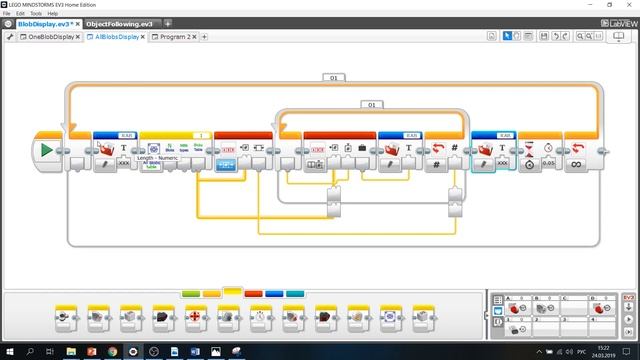
Task: Zoom in the canvas
Action: coord(589,36)
